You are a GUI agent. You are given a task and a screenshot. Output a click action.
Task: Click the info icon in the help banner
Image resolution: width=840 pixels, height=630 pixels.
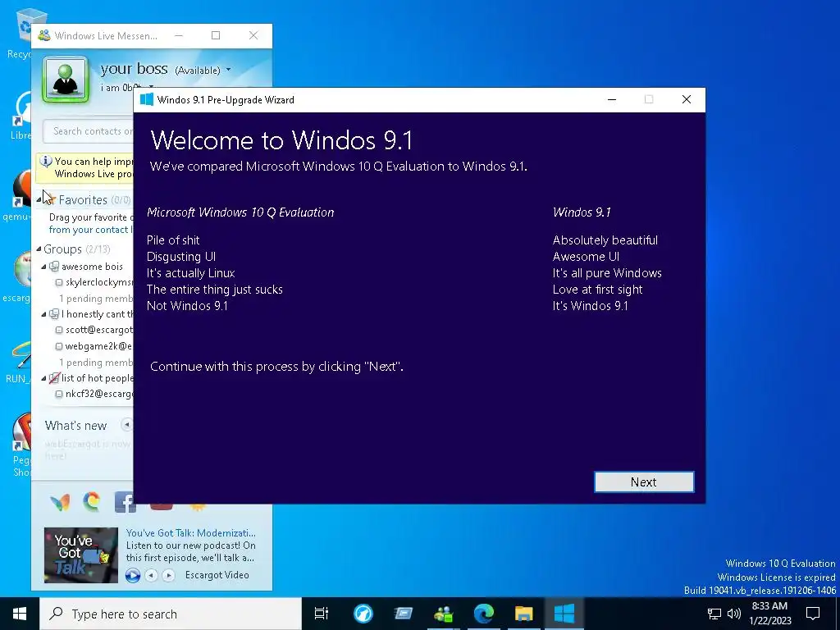46,162
